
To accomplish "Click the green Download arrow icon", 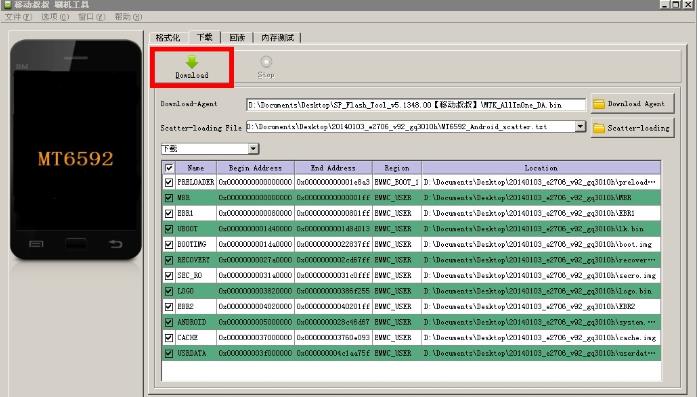I will (x=192, y=61).
